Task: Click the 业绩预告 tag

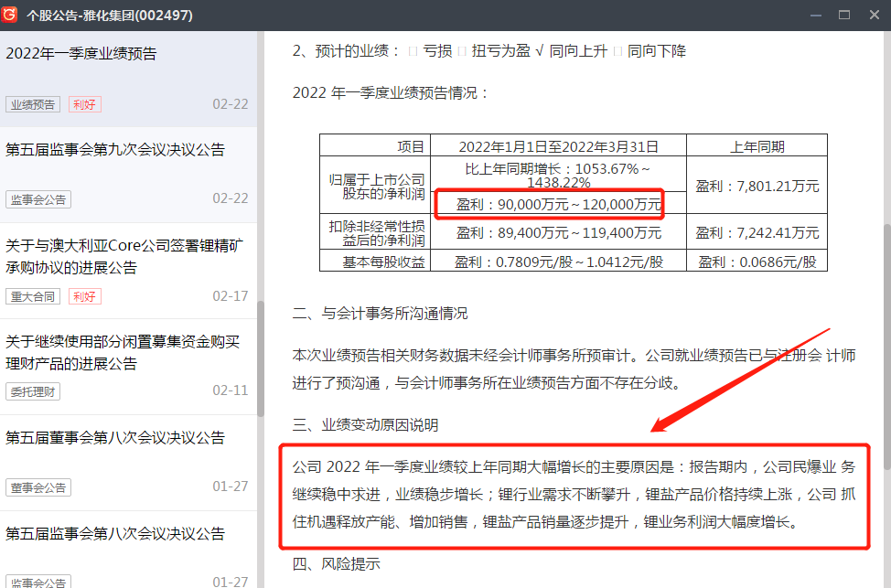Action: point(33,104)
